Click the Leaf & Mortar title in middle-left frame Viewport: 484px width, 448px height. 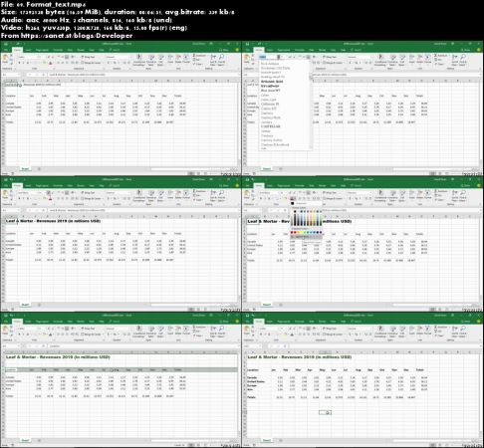point(53,221)
